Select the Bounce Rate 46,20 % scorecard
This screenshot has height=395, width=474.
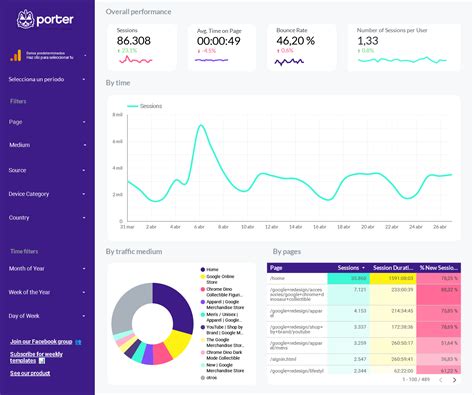pos(302,47)
